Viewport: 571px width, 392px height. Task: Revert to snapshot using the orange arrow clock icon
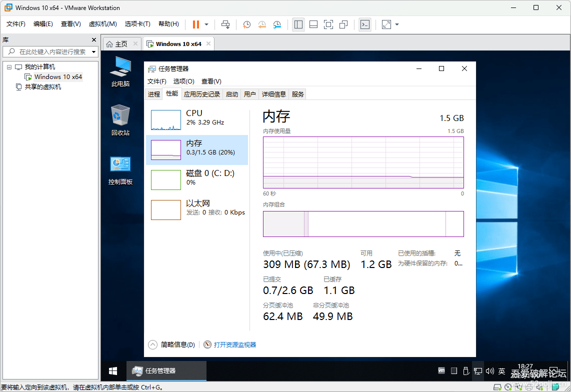pos(262,24)
